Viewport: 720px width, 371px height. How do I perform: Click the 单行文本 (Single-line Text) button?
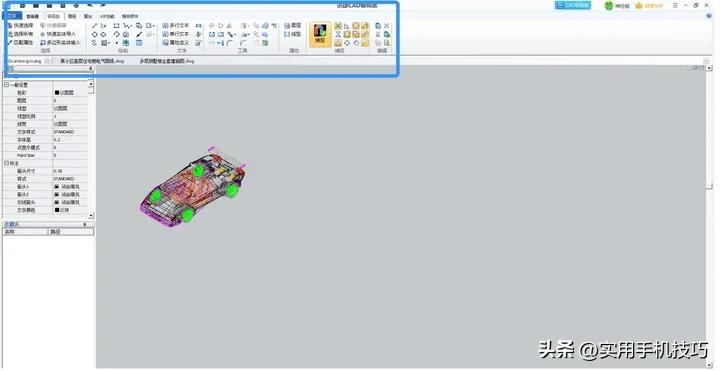point(176,34)
